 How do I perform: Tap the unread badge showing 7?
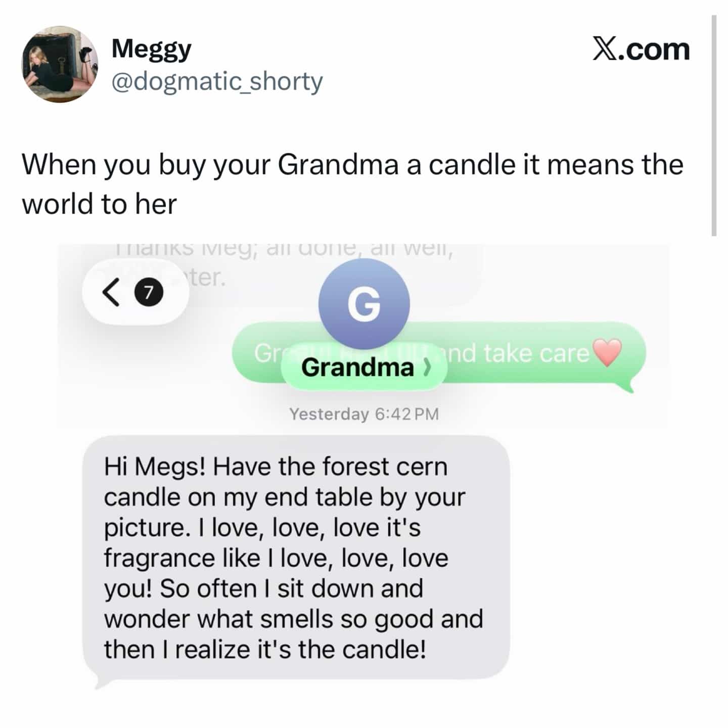pyautogui.click(x=148, y=293)
